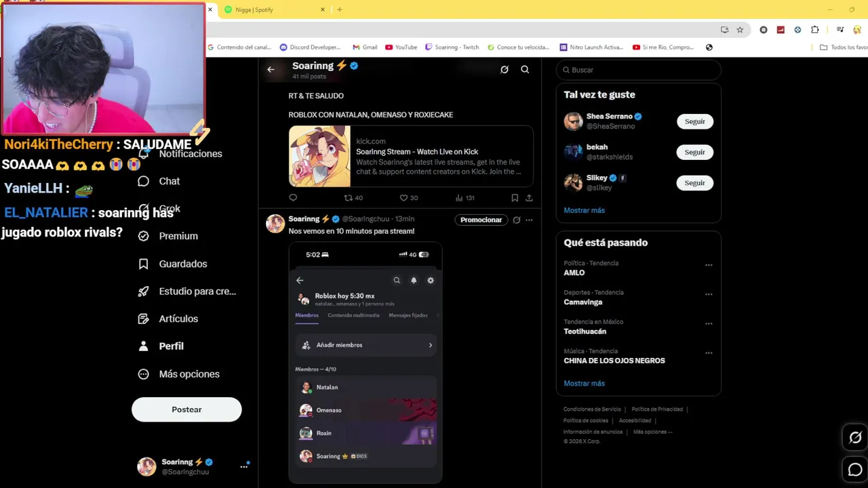Reply to the Roblox stream post
The width and height of the screenshot is (868, 488).
pyautogui.click(x=293, y=198)
